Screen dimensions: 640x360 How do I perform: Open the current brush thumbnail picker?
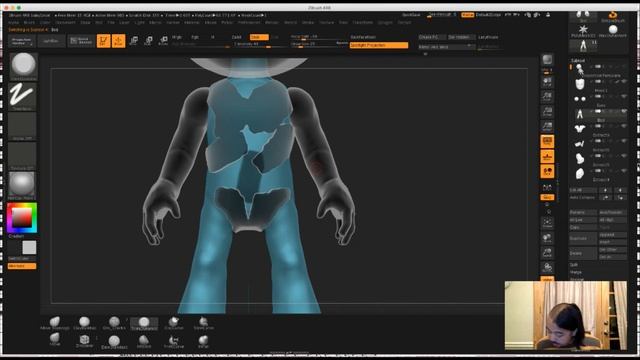point(23,67)
